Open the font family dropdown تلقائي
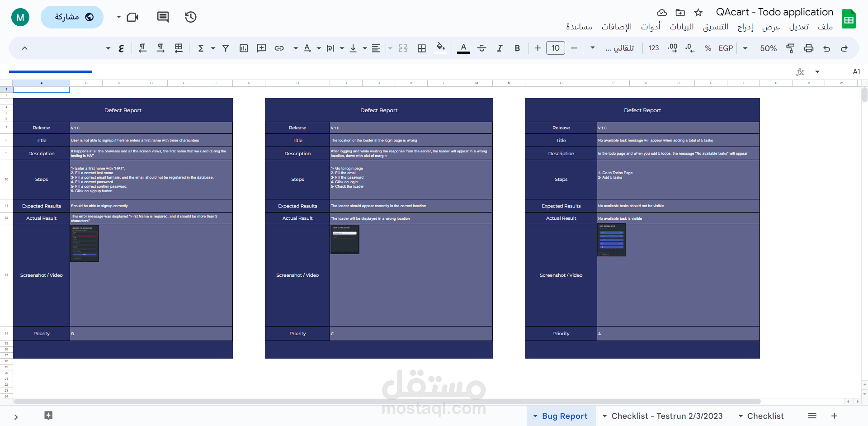This screenshot has height=426, width=868. [614, 48]
